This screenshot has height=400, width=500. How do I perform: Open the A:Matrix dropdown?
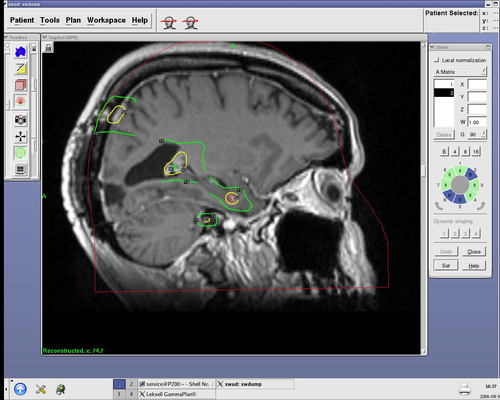click(x=460, y=72)
